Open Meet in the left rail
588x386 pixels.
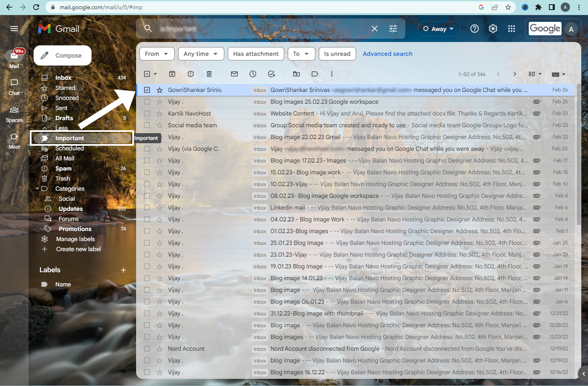[14, 141]
